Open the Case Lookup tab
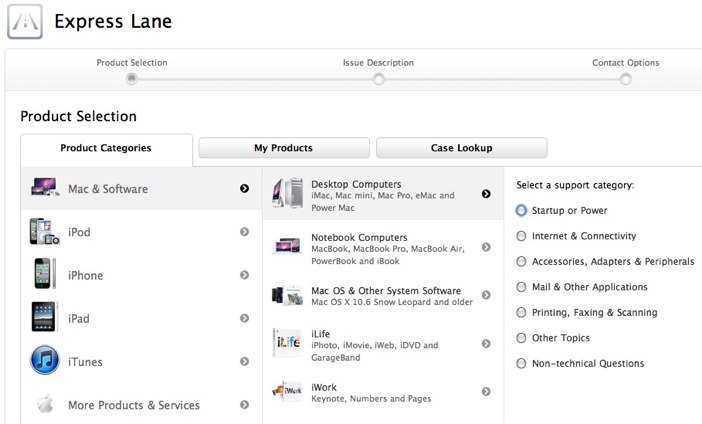Screen dimensions: 702x424 pyautogui.click(x=462, y=148)
